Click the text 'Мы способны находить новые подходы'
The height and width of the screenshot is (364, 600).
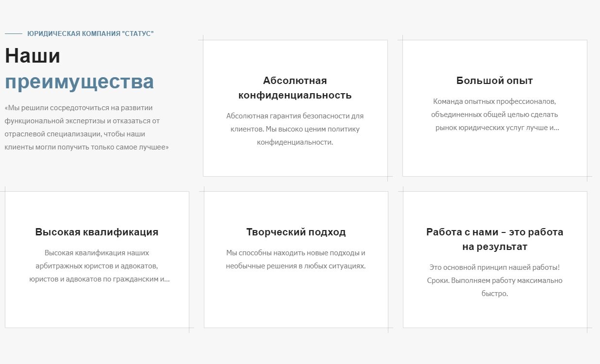[296, 259]
